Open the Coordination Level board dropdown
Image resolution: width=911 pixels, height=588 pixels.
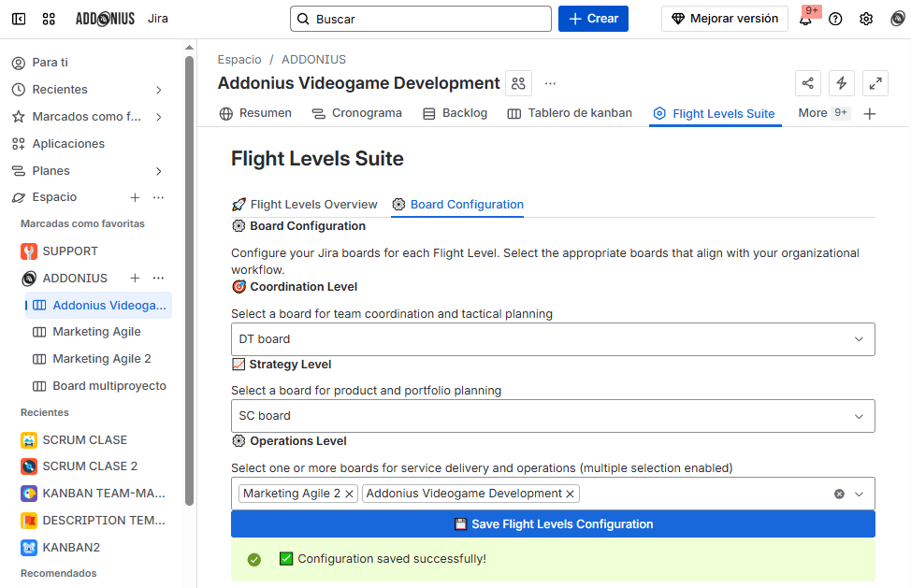[553, 339]
